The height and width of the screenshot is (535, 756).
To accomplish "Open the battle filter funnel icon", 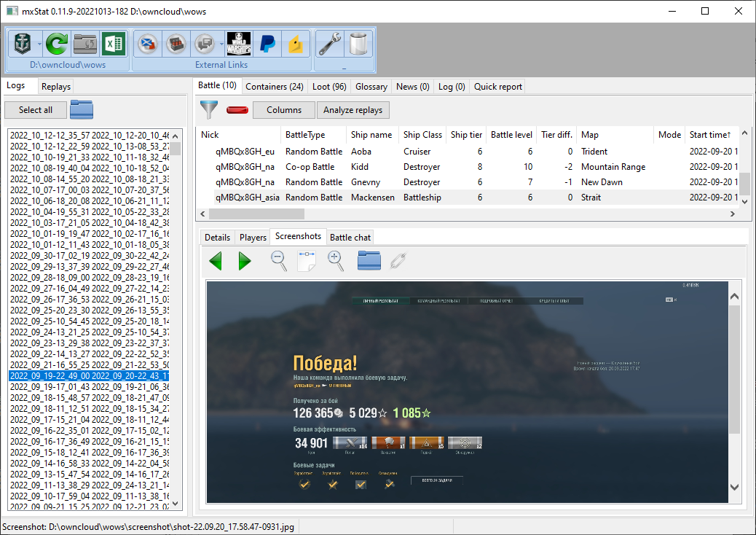I will click(x=209, y=109).
